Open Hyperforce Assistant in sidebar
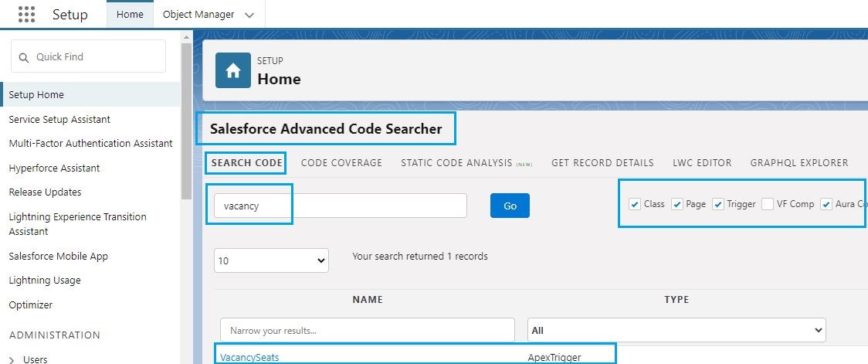This screenshot has width=868, height=364. pyautogui.click(x=54, y=168)
